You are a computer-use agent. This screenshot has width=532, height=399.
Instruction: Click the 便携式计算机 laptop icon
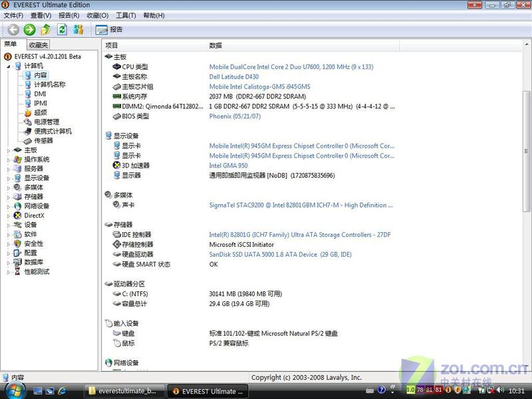point(28,131)
